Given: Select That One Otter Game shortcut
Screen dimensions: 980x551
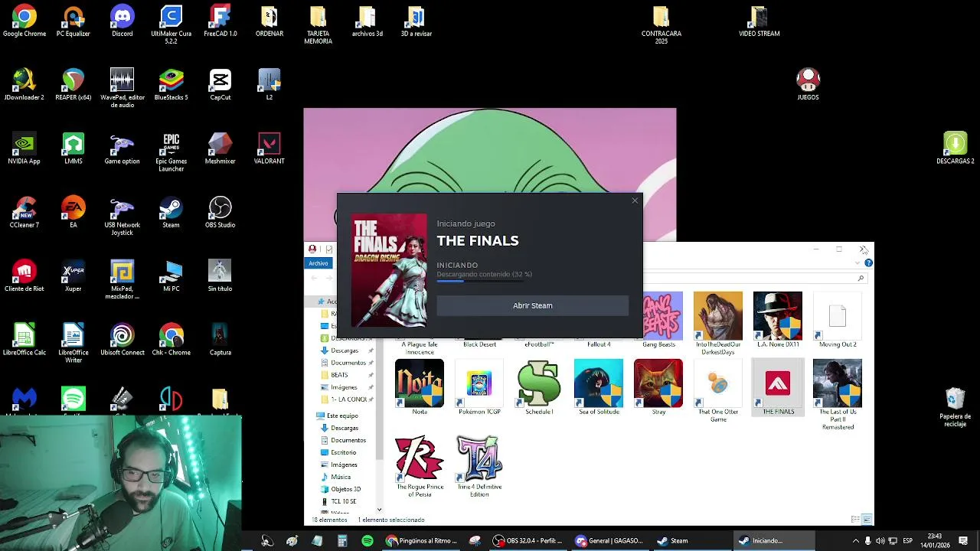Looking at the screenshot, I should [718, 391].
